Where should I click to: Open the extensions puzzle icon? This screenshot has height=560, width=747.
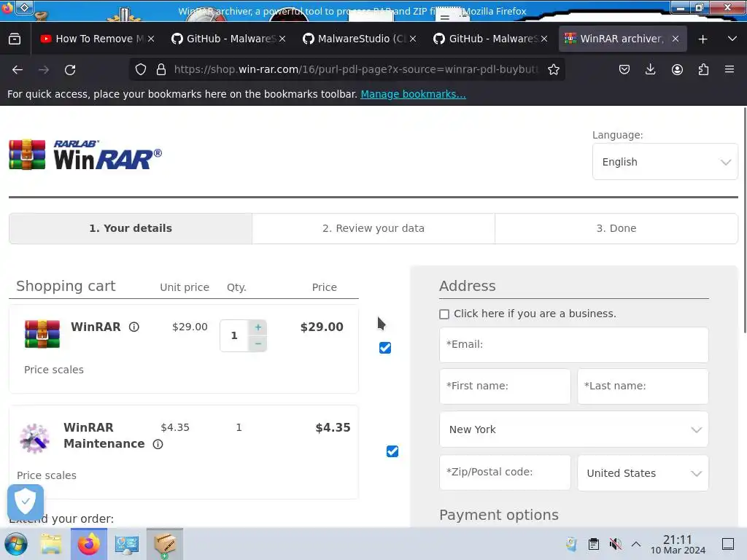(703, 69)
